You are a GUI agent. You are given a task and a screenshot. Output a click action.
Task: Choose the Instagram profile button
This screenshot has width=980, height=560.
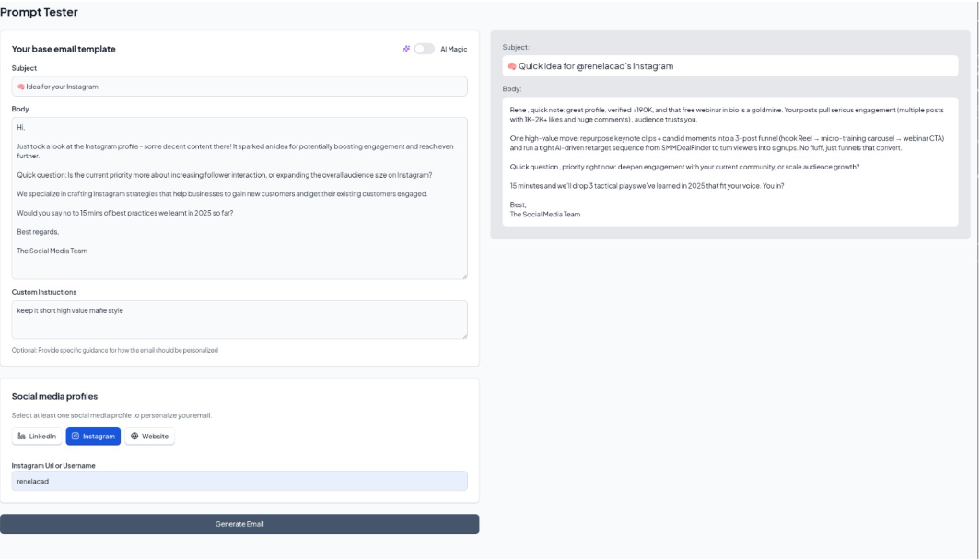point(93,437)
